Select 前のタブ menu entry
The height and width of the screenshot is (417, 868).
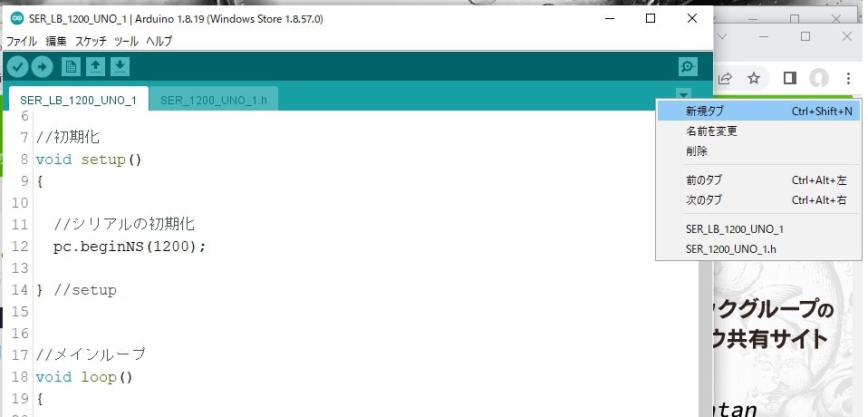[758, 180]
